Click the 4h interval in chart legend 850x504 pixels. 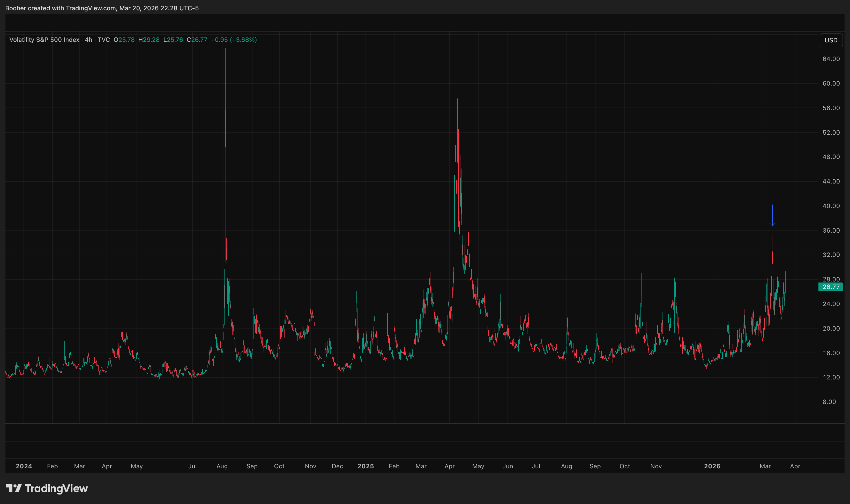[x=88, y=40]
